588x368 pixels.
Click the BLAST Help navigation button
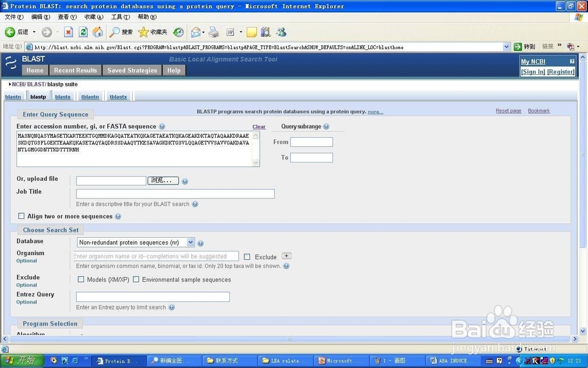tap(173, 70)
